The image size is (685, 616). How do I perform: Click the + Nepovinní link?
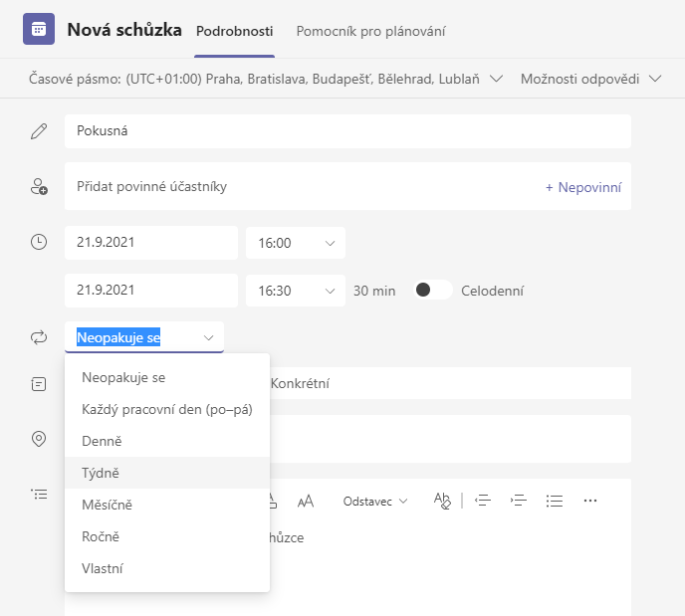[581, 186]
